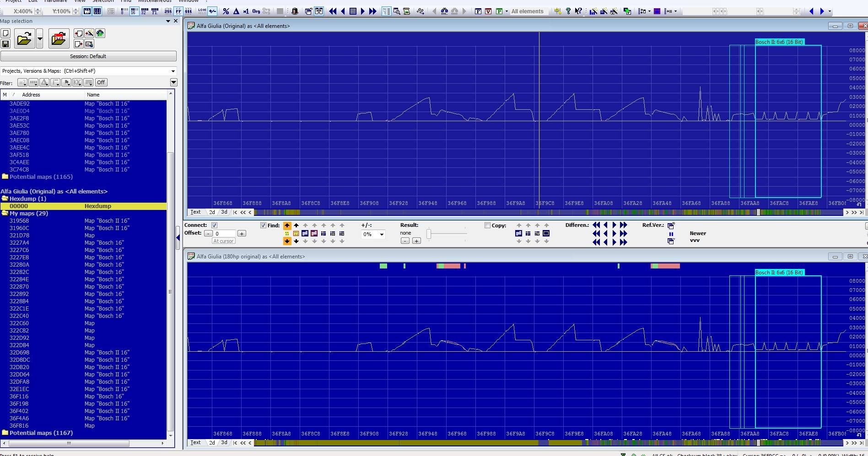
Task: Switch to 16-bit data width icon
Action: [133, 11]
